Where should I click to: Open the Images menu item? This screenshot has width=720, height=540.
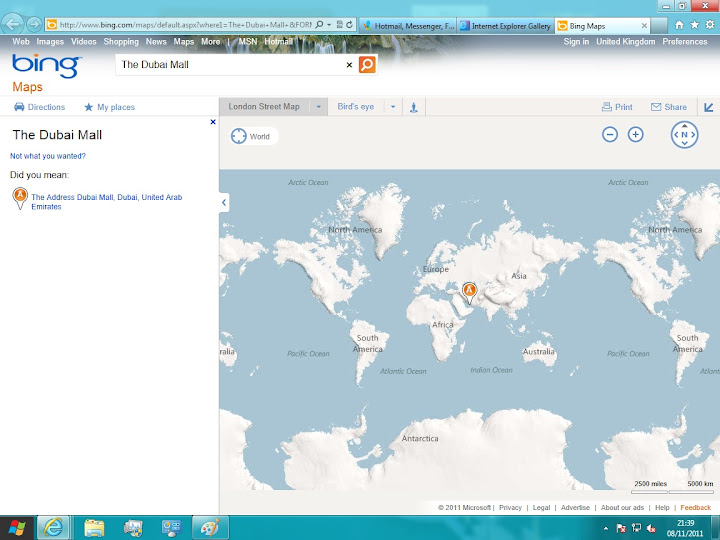pyautogui.click(x=50, y=42)
